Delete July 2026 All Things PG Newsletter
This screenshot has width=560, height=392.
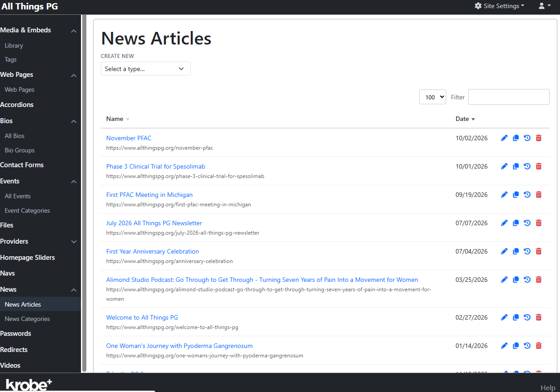[x=539, y=223]
